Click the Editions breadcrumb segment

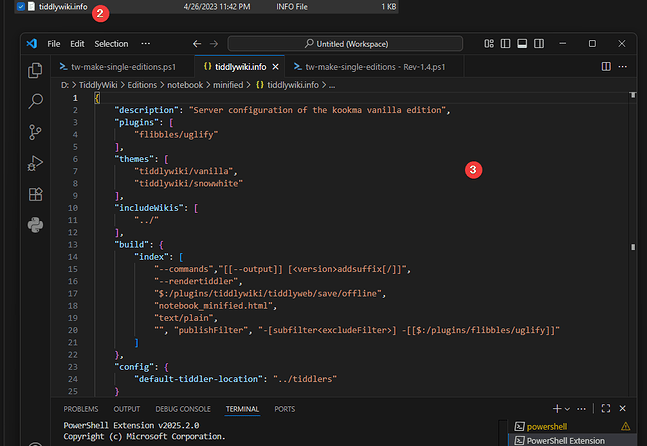point(142,85)
